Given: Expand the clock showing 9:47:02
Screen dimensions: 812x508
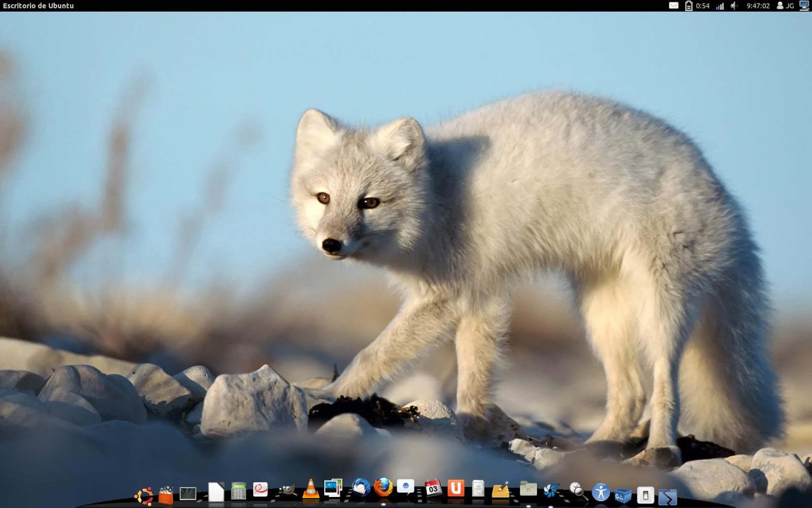Looking at the screenshot, I should [757, 6].
